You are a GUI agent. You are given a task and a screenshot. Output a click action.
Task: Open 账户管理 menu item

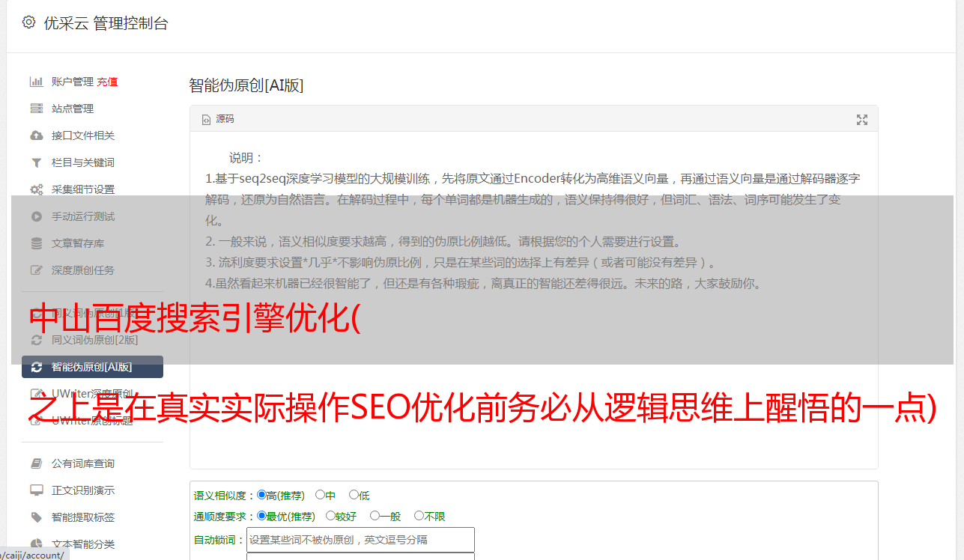pyautogui.click(x=73, y=82)
